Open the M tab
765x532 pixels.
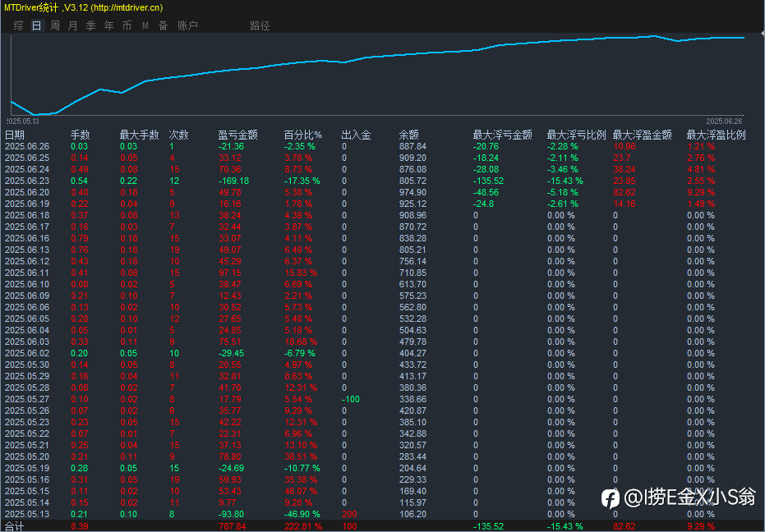point(145,25)
